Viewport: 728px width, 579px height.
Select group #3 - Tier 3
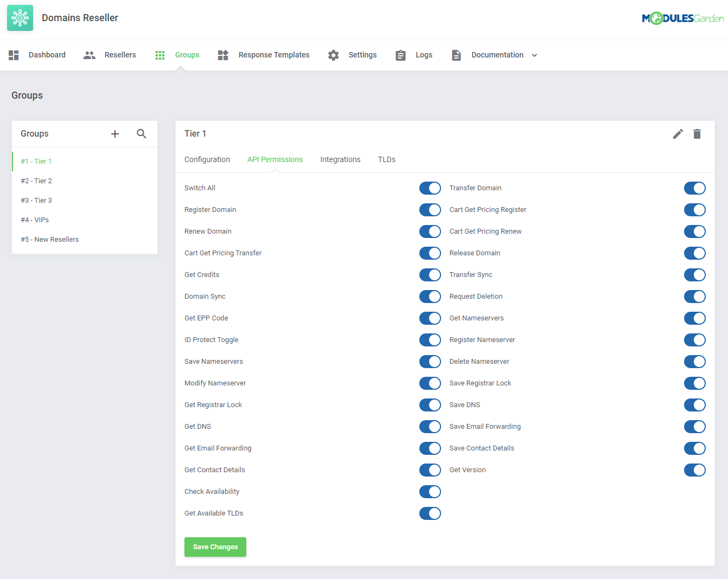85,201
